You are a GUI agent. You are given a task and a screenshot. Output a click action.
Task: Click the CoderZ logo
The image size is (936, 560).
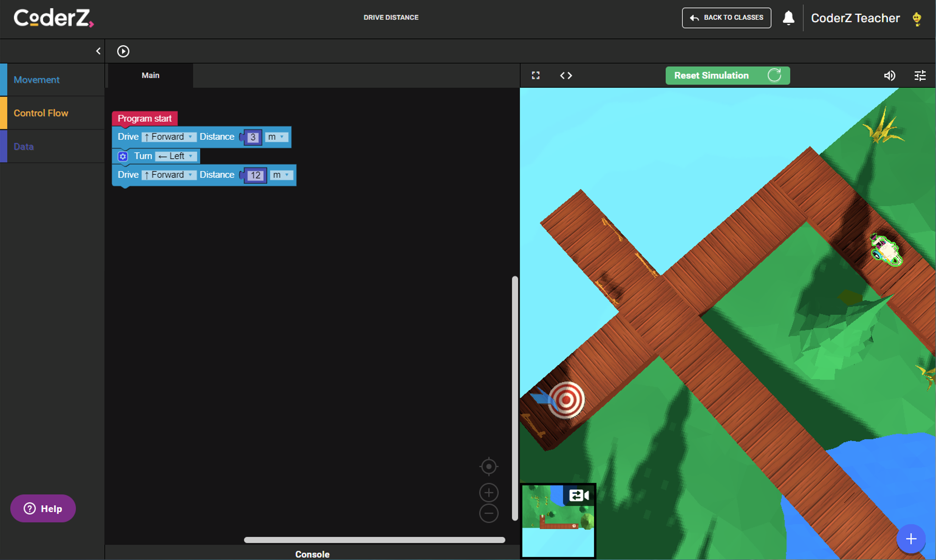coord(54,18)
